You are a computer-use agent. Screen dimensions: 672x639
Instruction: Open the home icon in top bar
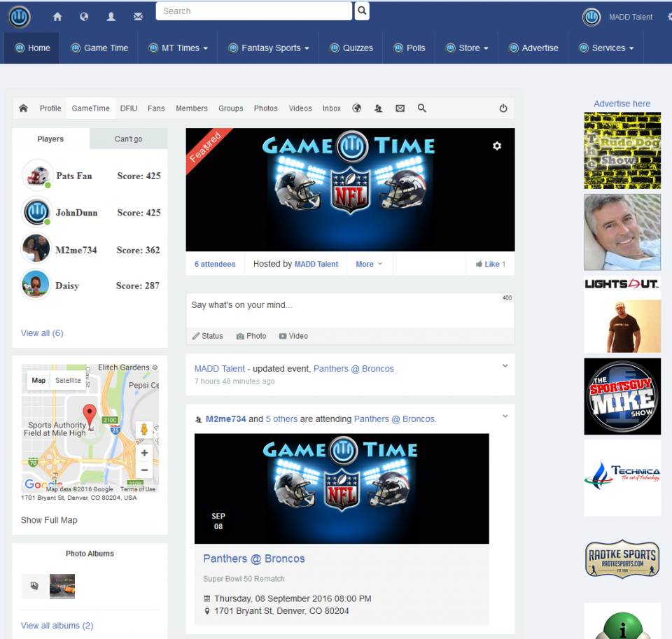tap(57, 17)
